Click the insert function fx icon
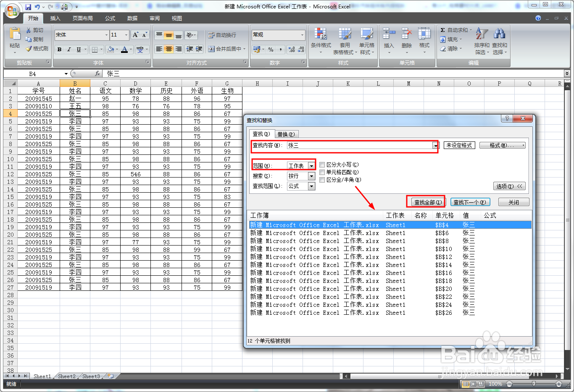This screenshot has width=574, height=392. [x=97, y=73]
